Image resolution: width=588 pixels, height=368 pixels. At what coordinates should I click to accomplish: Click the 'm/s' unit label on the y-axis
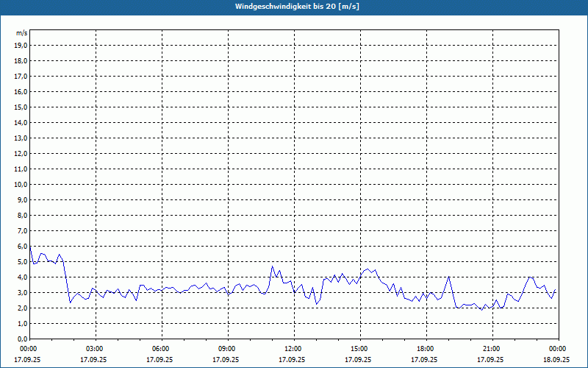tap(22, 33)
